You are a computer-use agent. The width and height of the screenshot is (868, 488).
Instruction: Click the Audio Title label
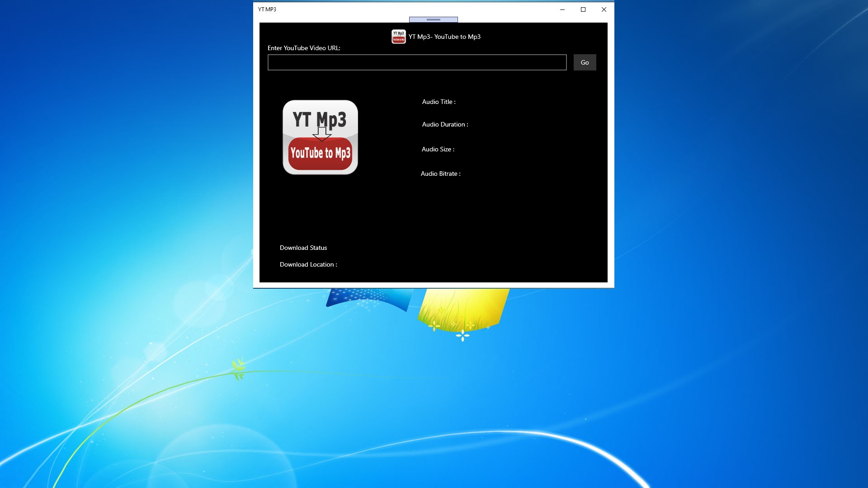[x=439, y=102]
